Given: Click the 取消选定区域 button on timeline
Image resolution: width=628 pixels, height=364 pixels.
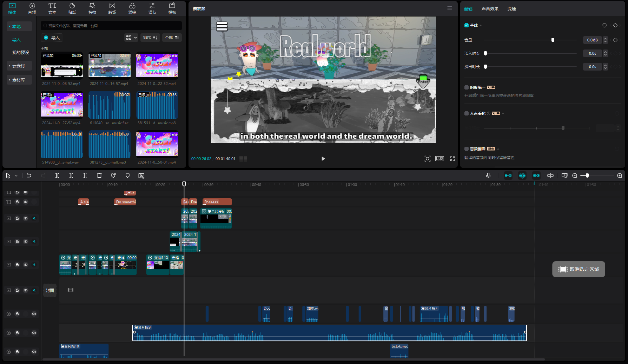Looking at the screenshot, I should (579, 269).
